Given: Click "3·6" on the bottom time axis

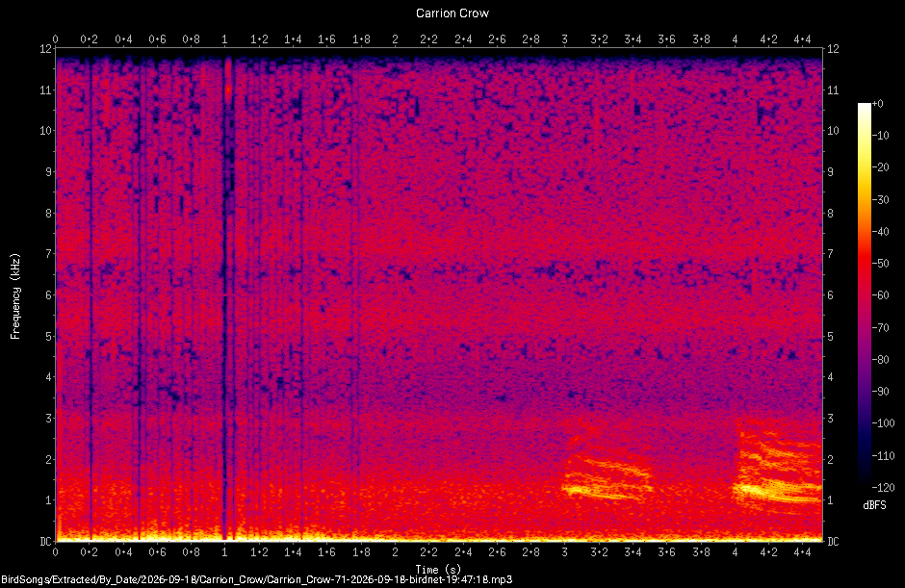Looking at the screenshot, I should 666,552.
